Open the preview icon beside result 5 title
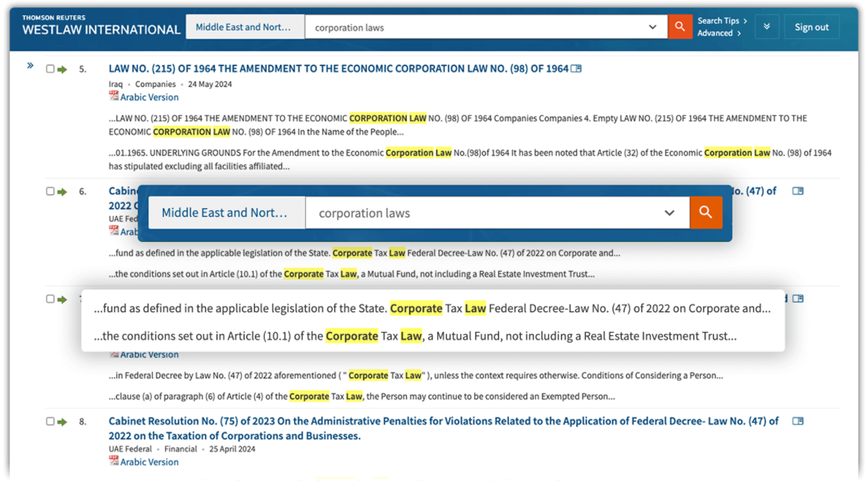868x488 pixels. [x=576, y=68]
